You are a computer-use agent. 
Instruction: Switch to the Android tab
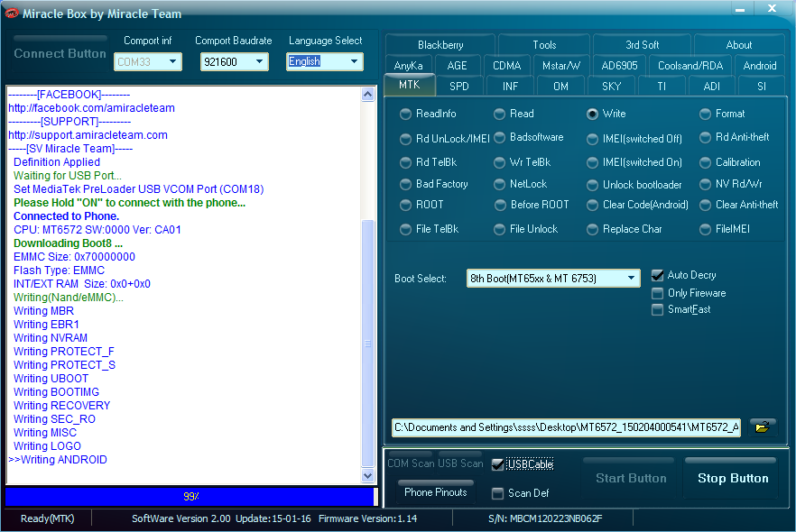[760, 66]
